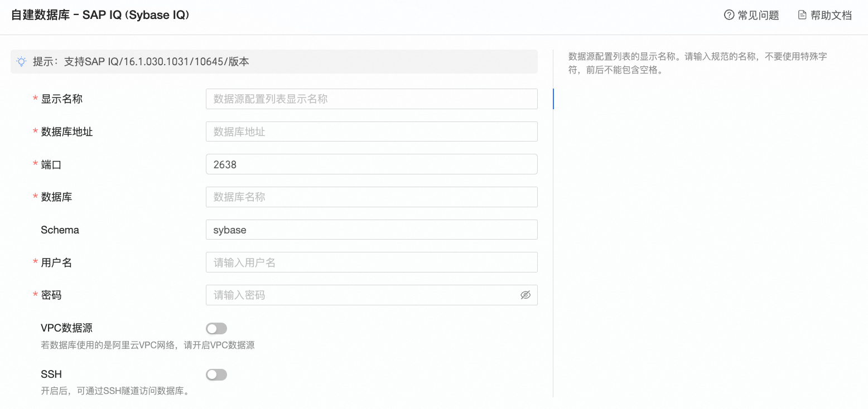This screenshot has width=868, height=409.
Task: Show password with the eye icon
Action: 525,295
